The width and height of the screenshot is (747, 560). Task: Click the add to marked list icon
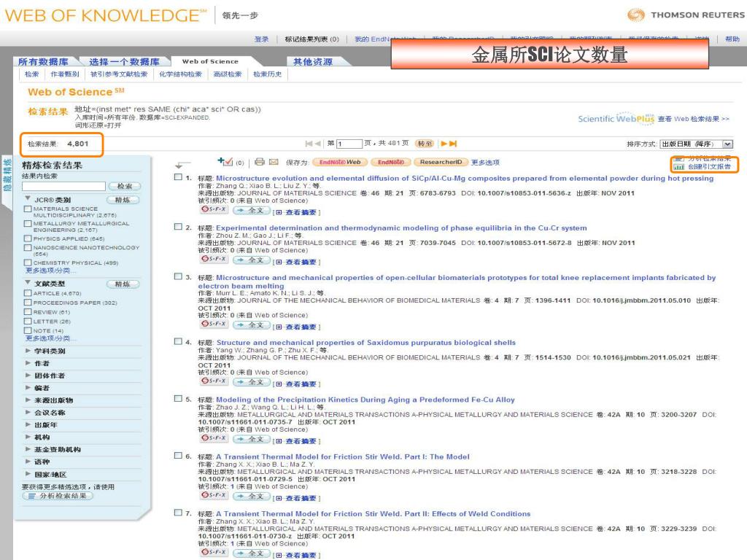(225, 162)
